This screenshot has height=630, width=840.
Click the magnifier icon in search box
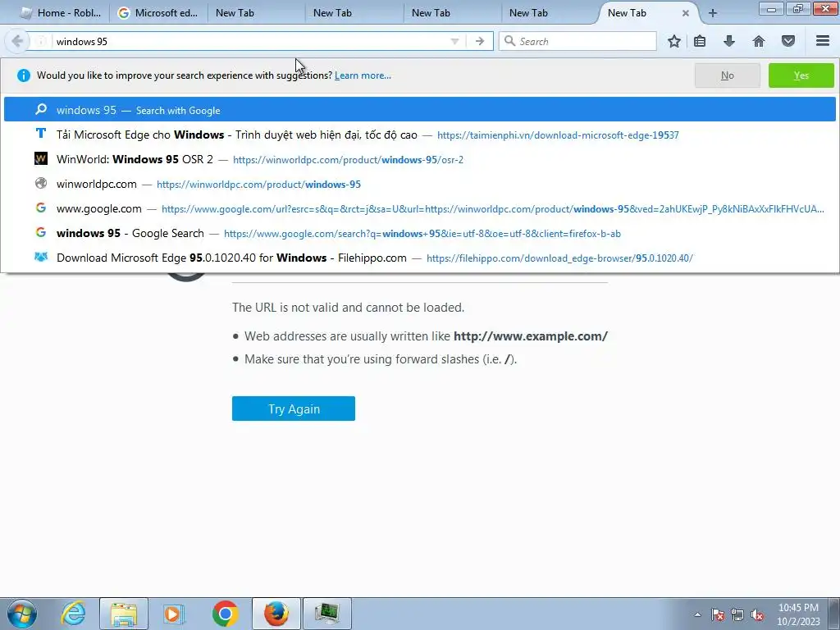tap(509, 41)
